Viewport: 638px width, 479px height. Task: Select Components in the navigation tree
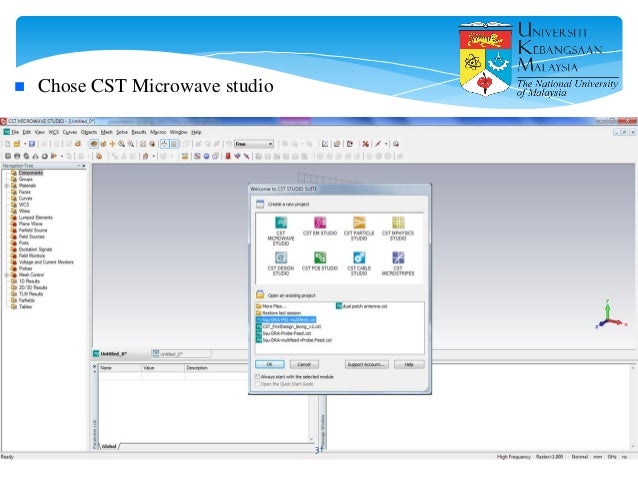click(x=31, y=173)
